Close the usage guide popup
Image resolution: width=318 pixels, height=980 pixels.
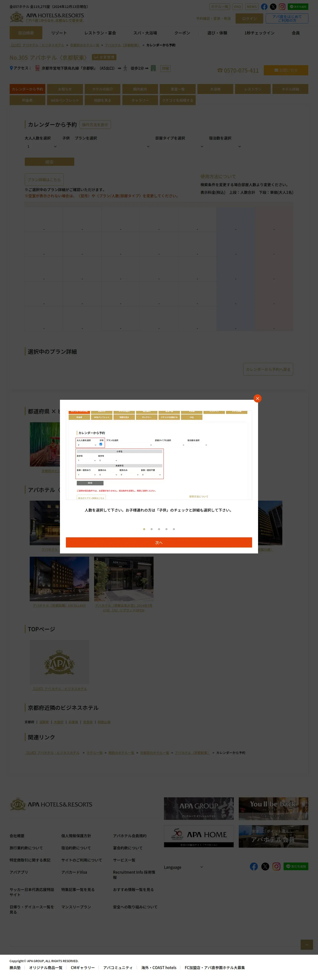pyautogui.click(x=257, y=398)
